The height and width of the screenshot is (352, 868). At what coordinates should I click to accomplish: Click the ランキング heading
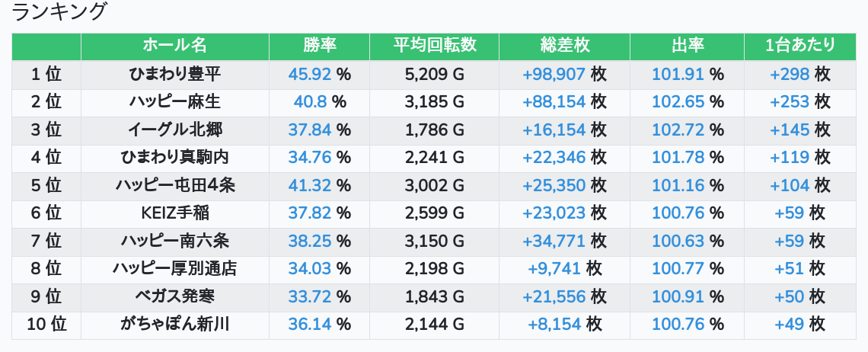point(59,12)
